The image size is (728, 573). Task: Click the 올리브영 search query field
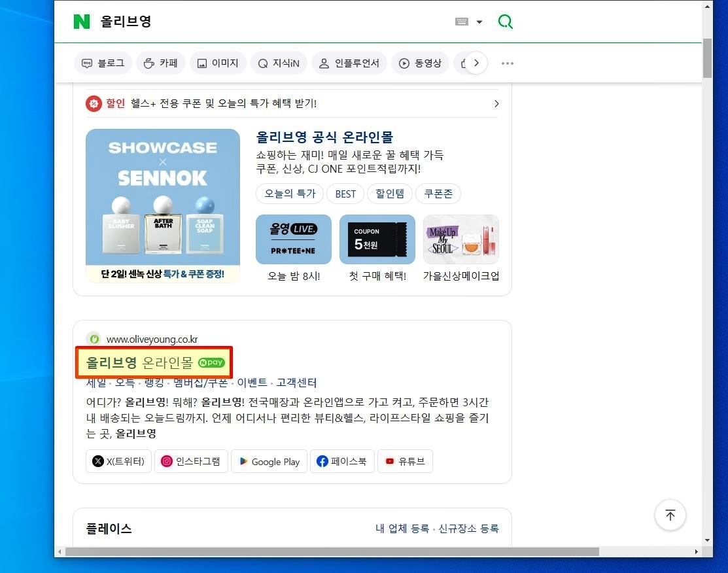(274, 22)
